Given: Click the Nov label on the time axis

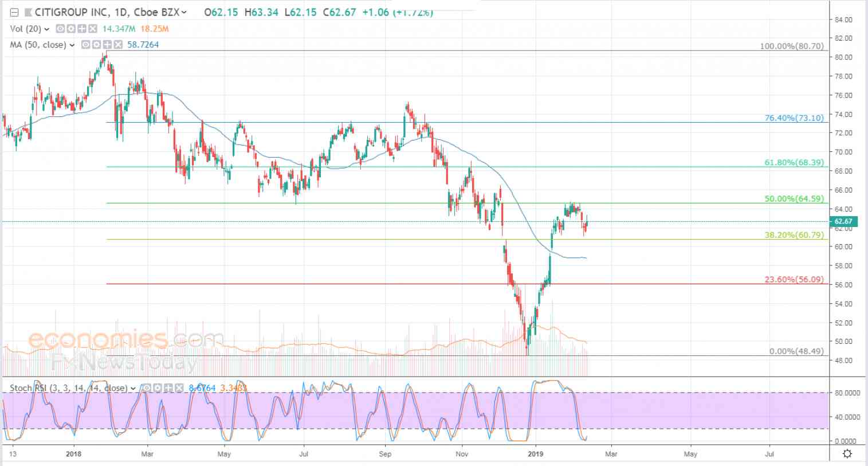Looking at the screenshot, I should pyautogui.click(x=462, y=454).
